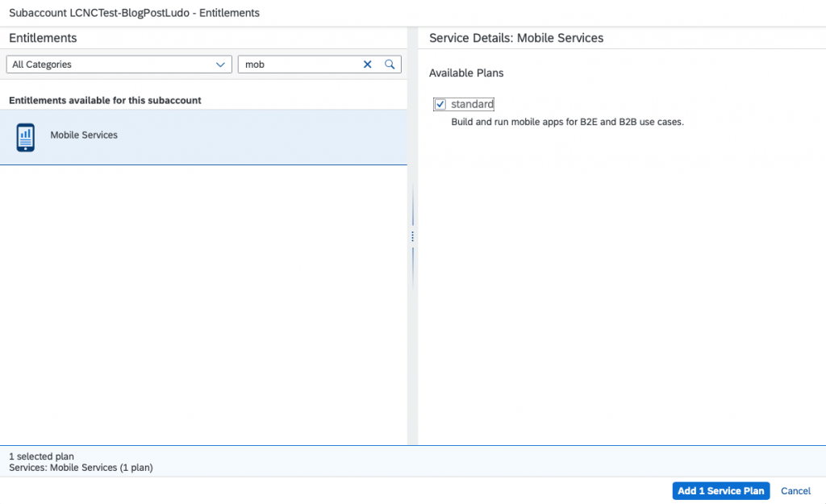Screen dimensions: 826x504
Task: Clear the search field with X icon
Action: tap(367, 65)
